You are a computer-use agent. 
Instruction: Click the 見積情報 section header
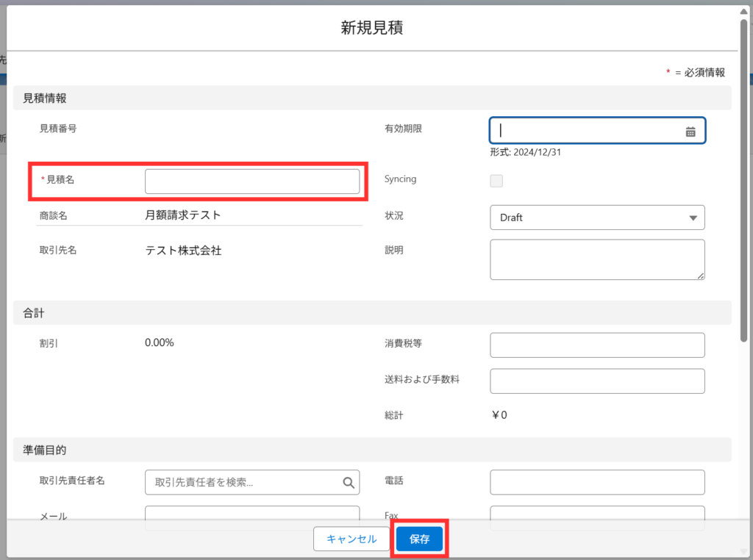pos(372,98)
